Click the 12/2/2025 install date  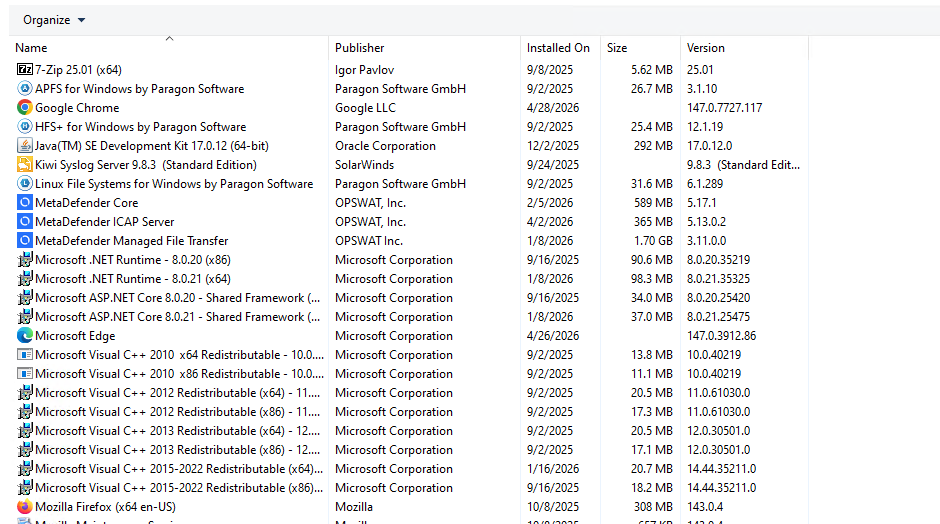coord(553,146)
